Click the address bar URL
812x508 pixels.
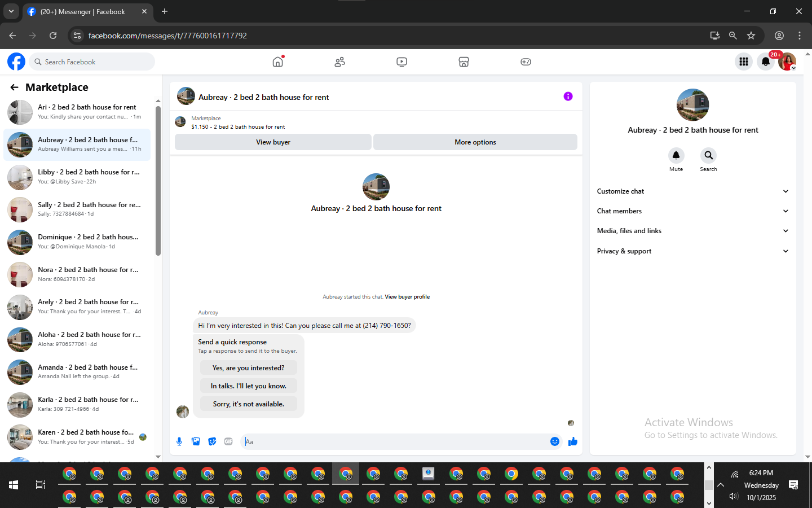click(x=167, y=36)
